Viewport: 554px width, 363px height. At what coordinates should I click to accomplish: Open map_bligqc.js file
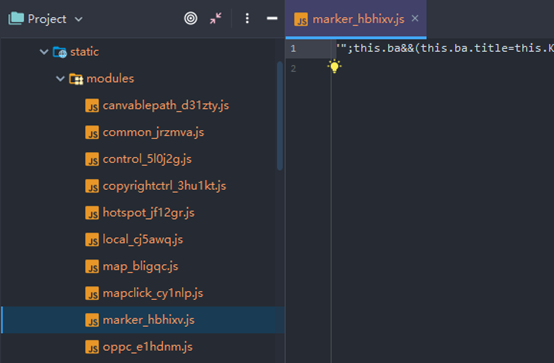[x=140, y=267]
